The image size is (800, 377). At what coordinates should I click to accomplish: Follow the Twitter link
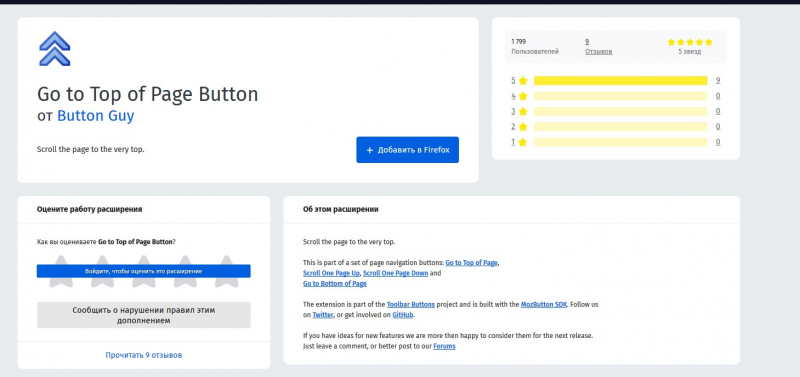pyautogui.click(x=323, y=315)
